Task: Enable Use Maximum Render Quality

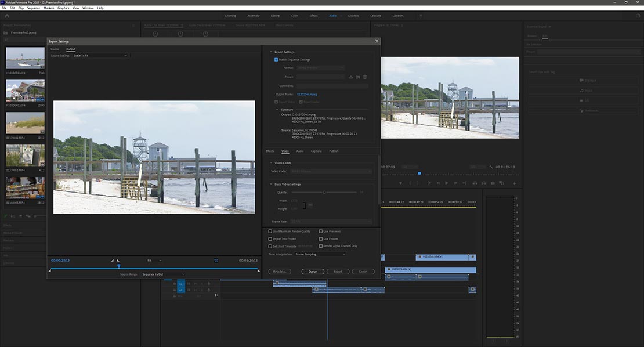Action: [270, 231]
